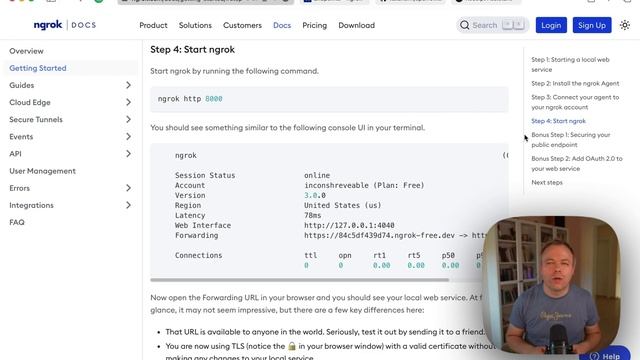Toggle the light/dark theme sun icon

(624, 25)
